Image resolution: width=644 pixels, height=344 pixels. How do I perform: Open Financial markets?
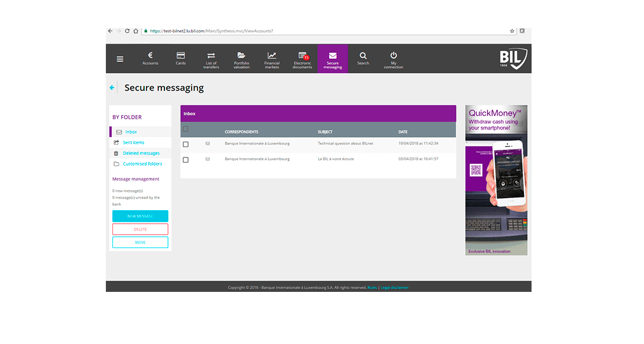[272, 60]
